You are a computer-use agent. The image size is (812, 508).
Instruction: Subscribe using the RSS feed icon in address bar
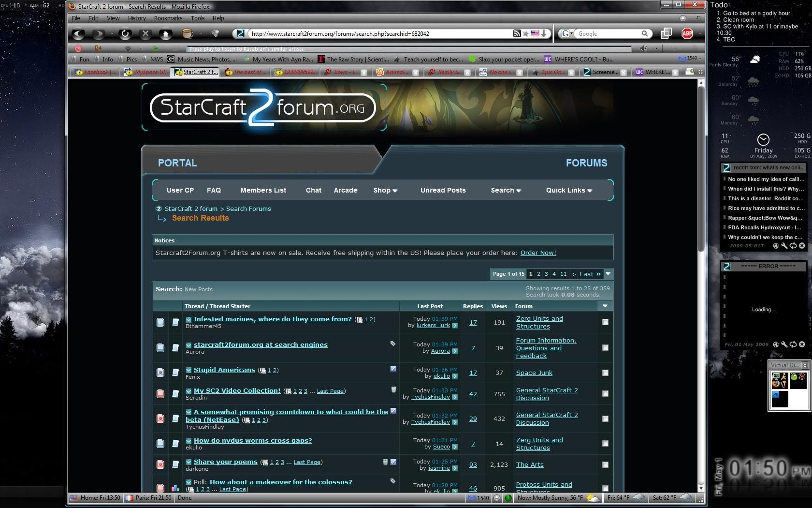point(517,33)
